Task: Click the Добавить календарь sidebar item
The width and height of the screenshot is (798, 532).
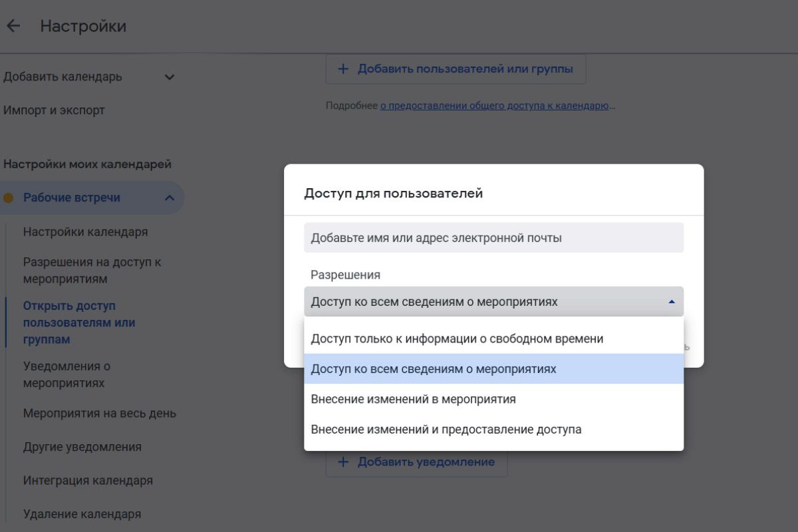Action: [63, 77]
